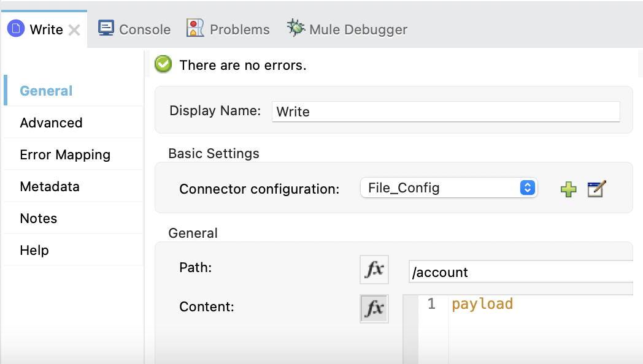Select payload in the Content editor
Viewport: 643px width, 364px height.
[x=482, y=303]
